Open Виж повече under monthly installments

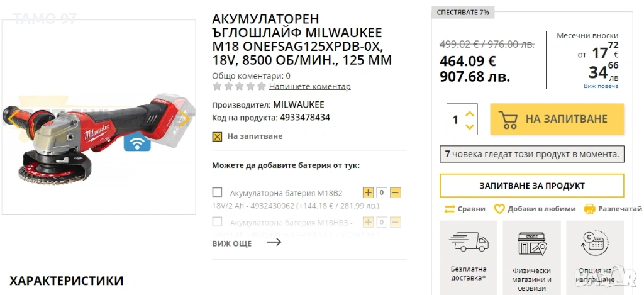coord(601,86)
